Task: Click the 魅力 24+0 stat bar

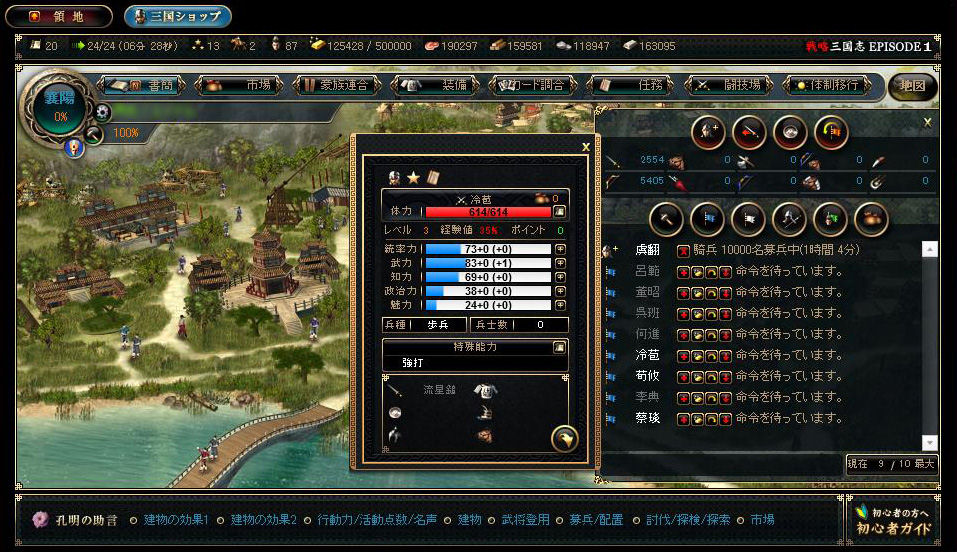Action: click(488, 305)
